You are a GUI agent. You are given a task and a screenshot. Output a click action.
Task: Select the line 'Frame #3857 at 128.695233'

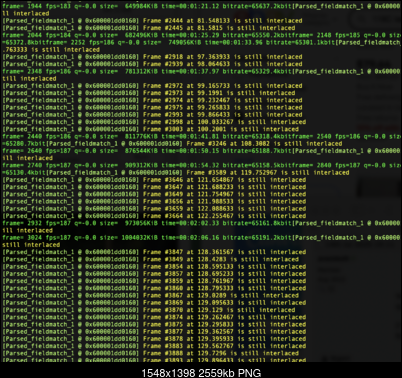pos(154,274)
